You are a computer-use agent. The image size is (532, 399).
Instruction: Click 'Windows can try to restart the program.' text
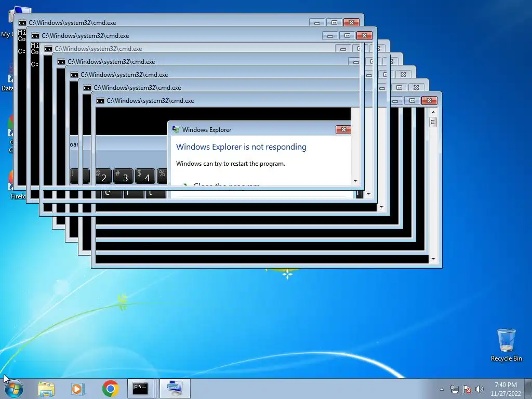(231, 164)
